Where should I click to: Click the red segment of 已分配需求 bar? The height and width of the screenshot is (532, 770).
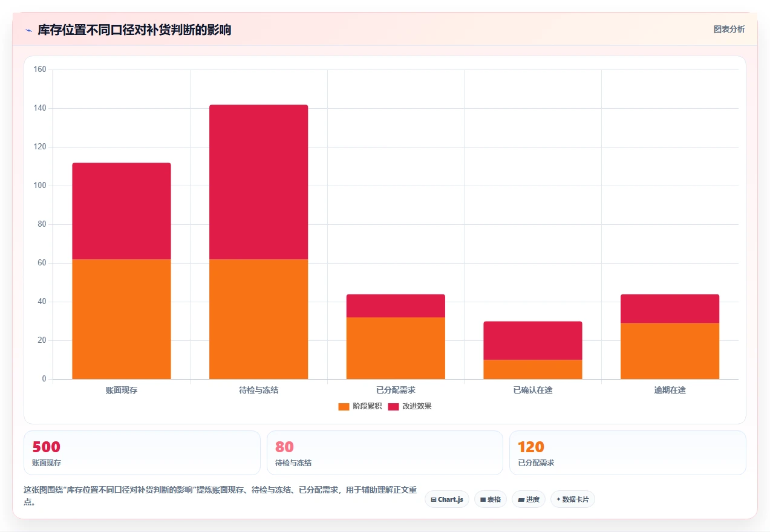[396, 306]
